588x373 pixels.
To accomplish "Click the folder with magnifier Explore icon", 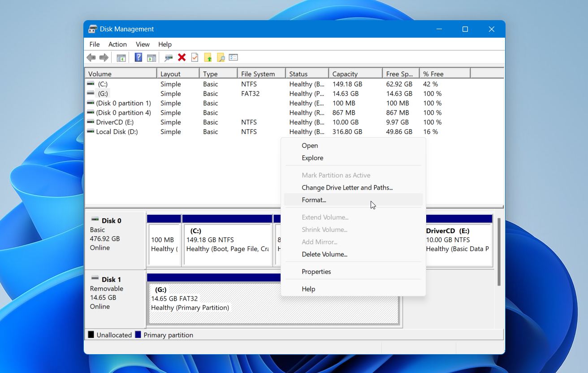I will click(220, 57).
